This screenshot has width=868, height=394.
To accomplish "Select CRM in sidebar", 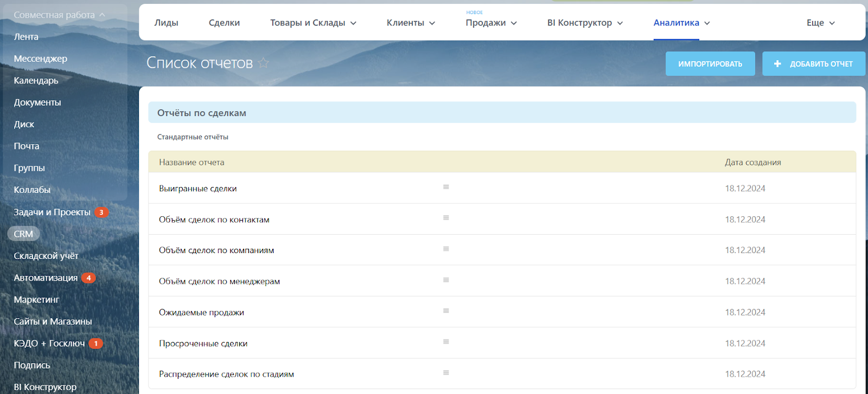I will (x=23, y=234).
